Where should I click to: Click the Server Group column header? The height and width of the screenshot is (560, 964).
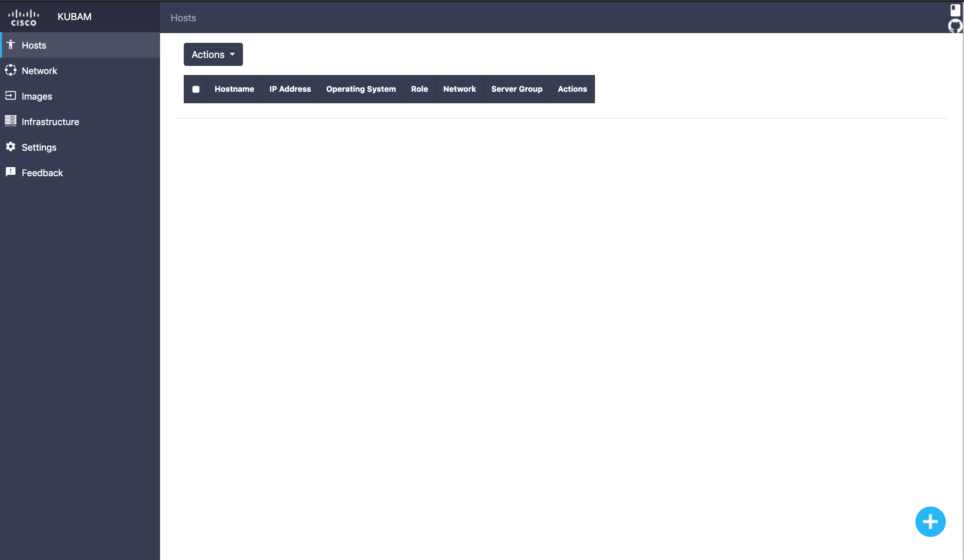(516, 89)
